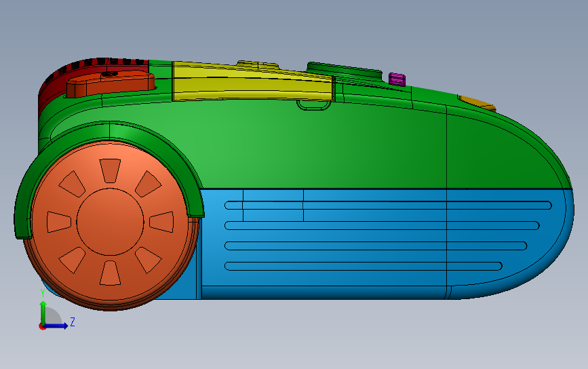Click the blue Z axis arrow
Screen dimensions: 588x369
(56, 326)
